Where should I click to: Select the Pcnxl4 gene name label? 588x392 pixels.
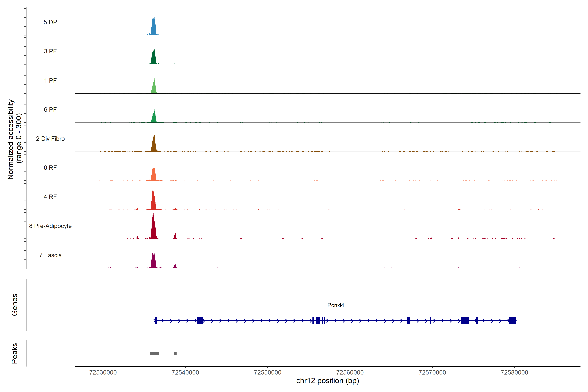pos(335,305)
